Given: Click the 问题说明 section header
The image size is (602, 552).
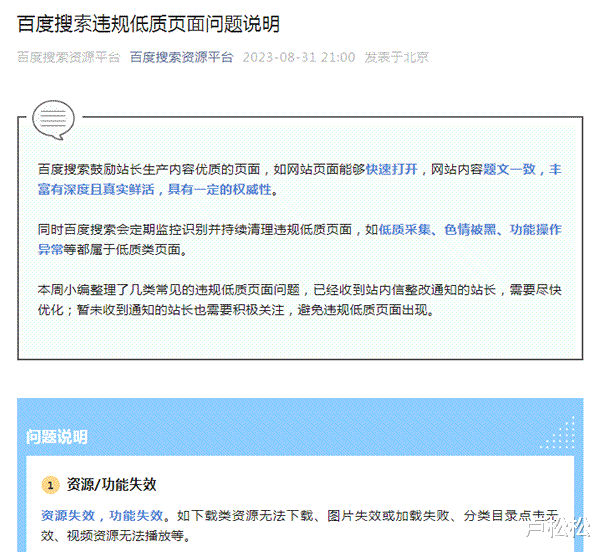Looking at the screenshot, I should (57, 437).
